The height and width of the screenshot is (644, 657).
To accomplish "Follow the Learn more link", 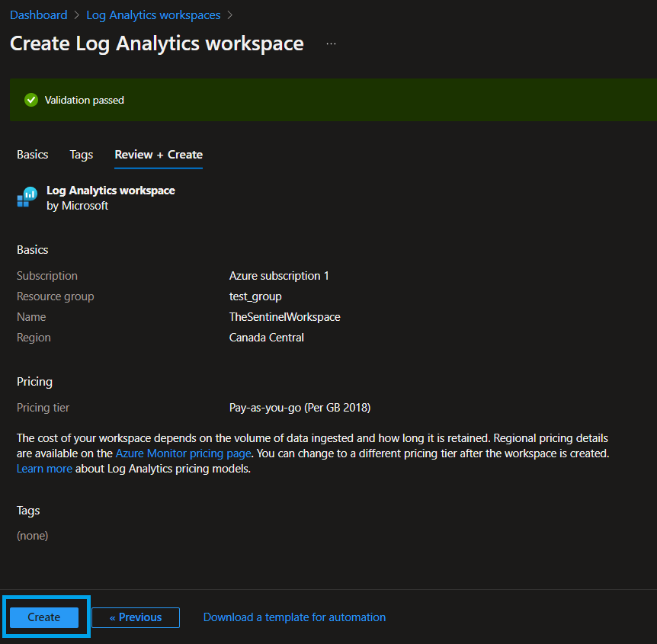I will click(x=44, y=469).
